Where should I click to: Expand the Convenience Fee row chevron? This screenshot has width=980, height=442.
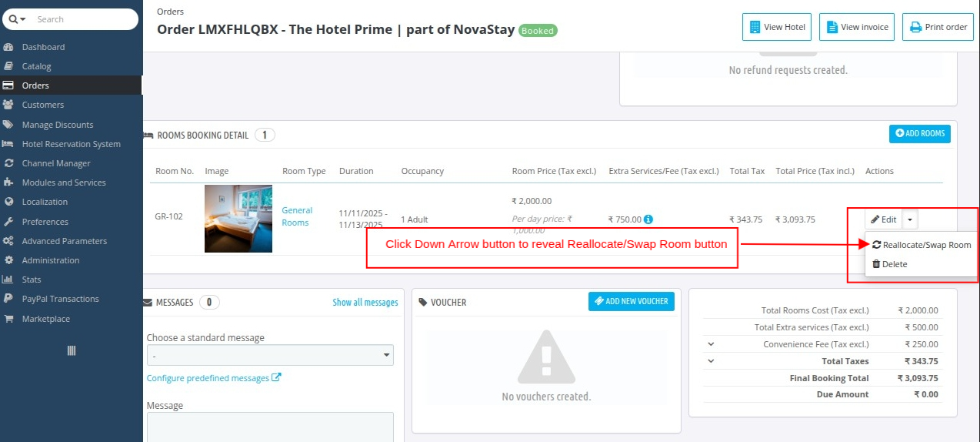click(711, 344)
